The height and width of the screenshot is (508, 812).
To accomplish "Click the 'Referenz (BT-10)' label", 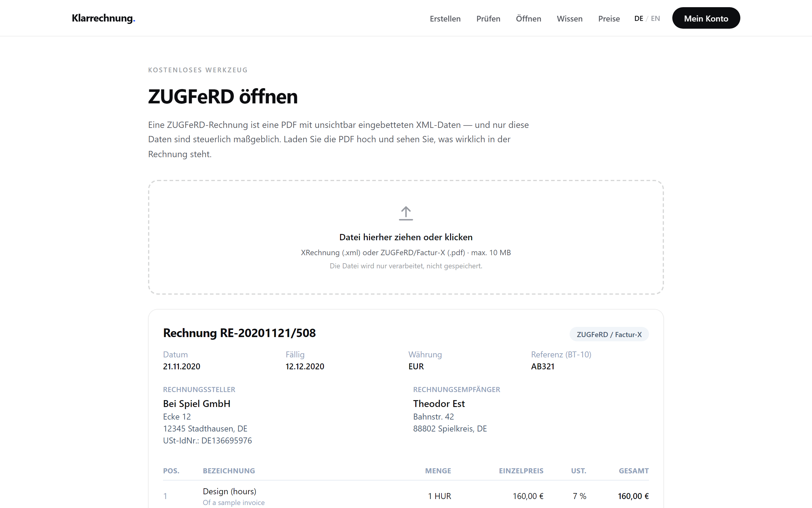I will (x=561, y=354).
